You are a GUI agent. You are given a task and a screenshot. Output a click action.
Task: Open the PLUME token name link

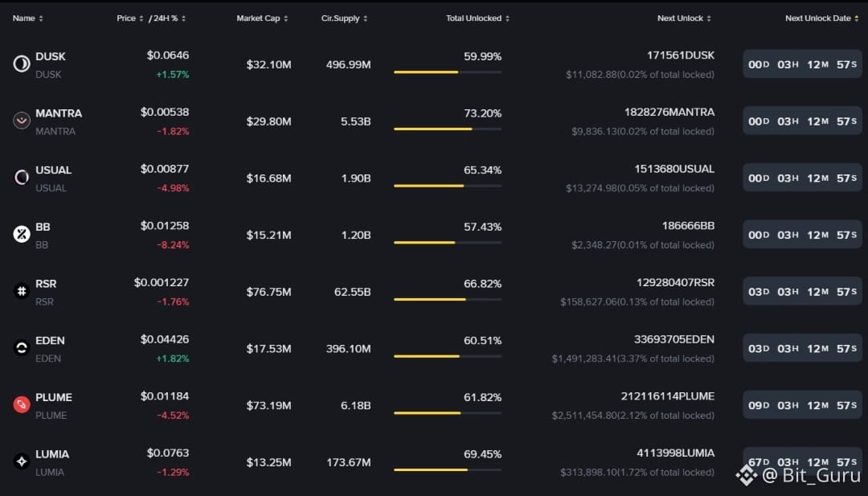coord(54,397)
